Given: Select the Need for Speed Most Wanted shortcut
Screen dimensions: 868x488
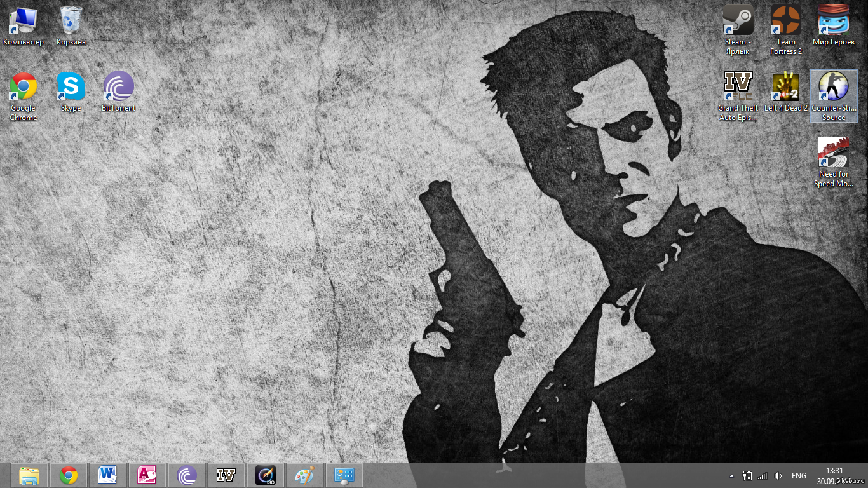Looking at the screenshot, I should (834, 163).
